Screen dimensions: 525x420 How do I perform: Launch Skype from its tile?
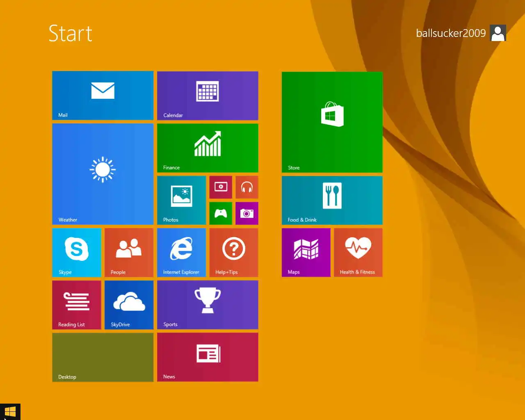click(x=77, y=253)
